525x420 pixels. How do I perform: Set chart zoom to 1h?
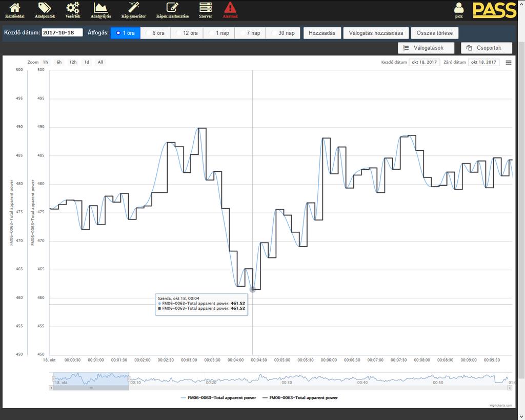46,62
